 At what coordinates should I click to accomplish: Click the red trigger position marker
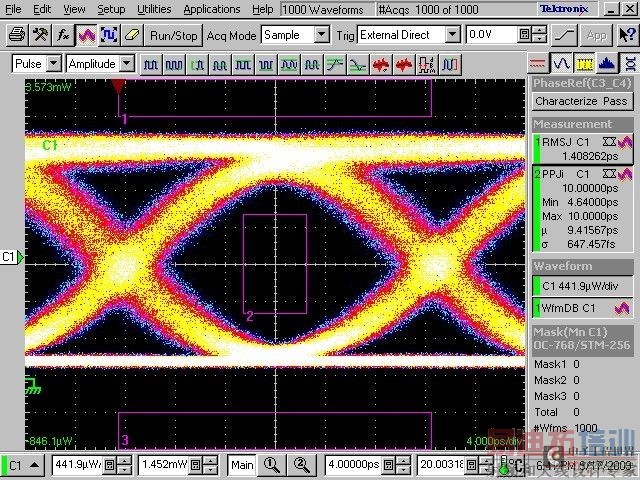pyautogui.click(x=118, y=86)
